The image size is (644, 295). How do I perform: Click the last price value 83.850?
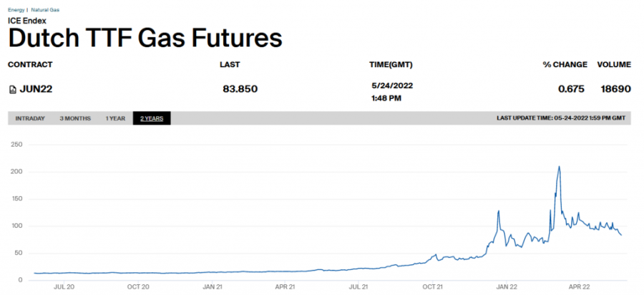(240, 90)
